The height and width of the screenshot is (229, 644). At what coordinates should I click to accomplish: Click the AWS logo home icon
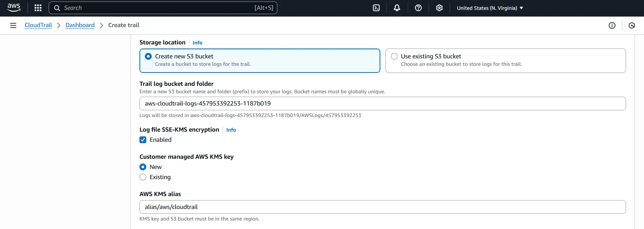point(14,8)
